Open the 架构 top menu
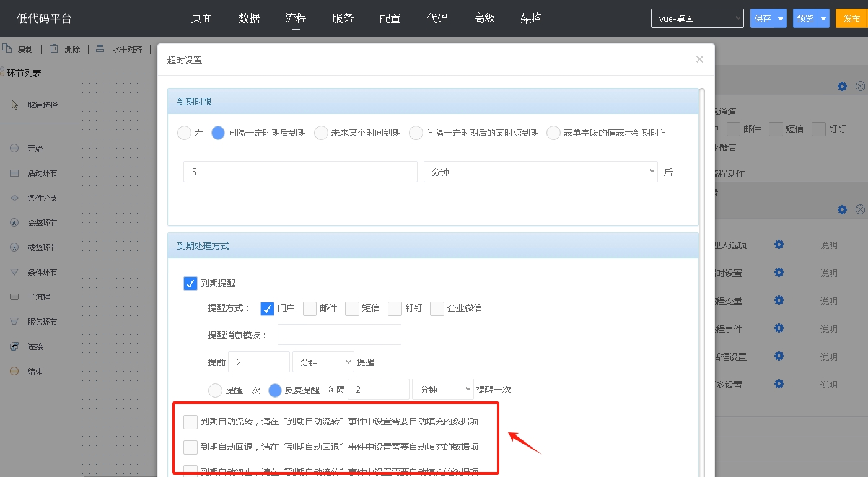 pos(531,18)
